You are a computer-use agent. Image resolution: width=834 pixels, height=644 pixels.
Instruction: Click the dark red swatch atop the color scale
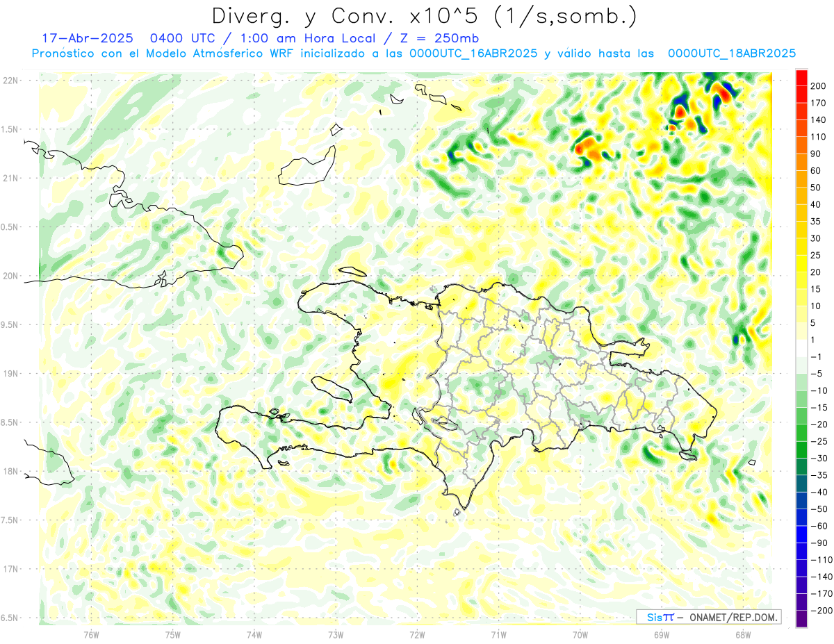801,77
